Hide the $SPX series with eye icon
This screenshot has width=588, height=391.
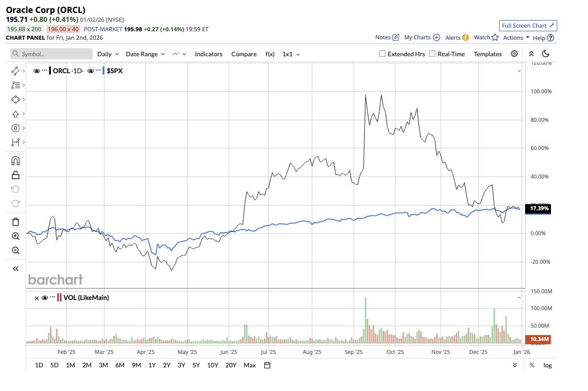[91, 71]
